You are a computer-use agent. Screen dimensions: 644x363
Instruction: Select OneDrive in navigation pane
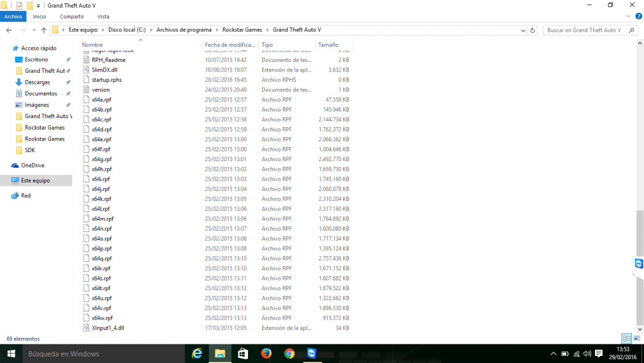pyautogui.click(x=32, y=165)
